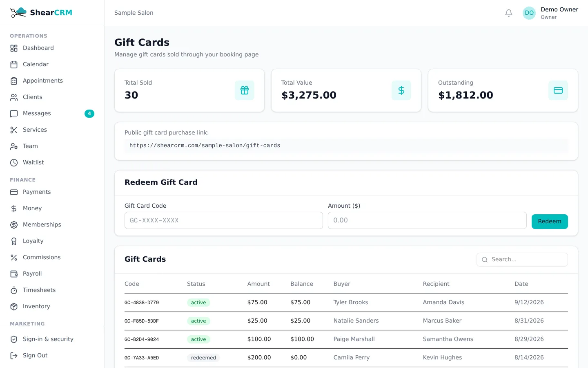Click the Money dollar icon in sidebar

[14, 209]
